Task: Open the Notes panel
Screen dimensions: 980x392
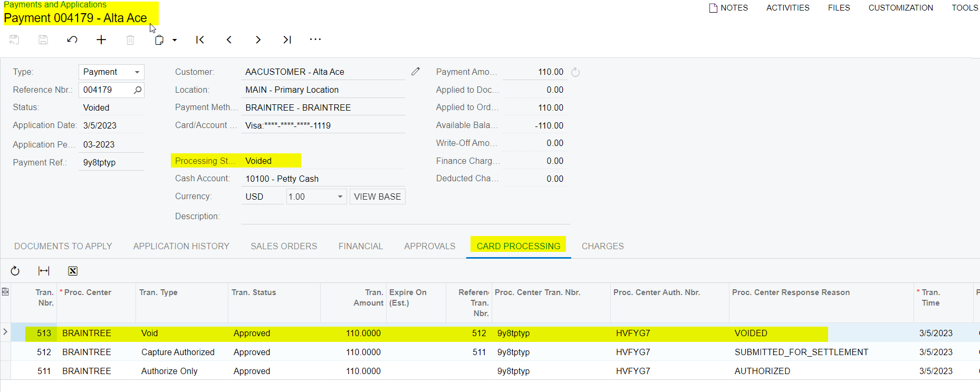Action: click(728, 8)
